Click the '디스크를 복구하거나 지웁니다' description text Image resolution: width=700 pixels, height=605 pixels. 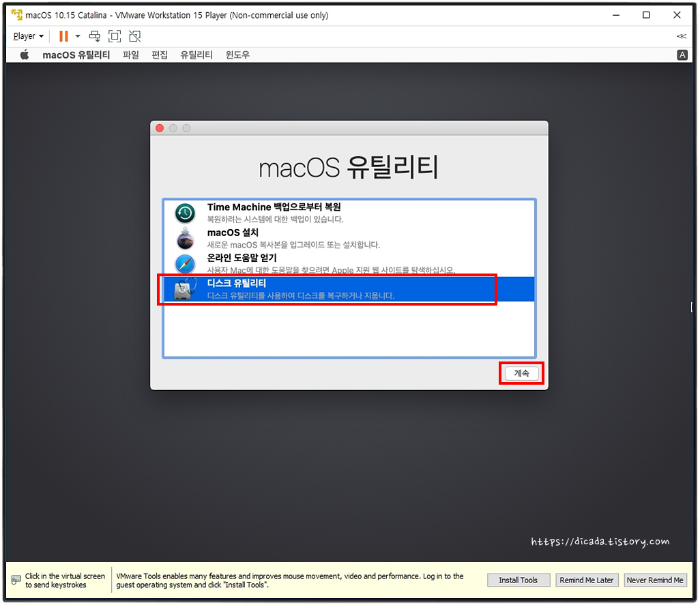301,296
